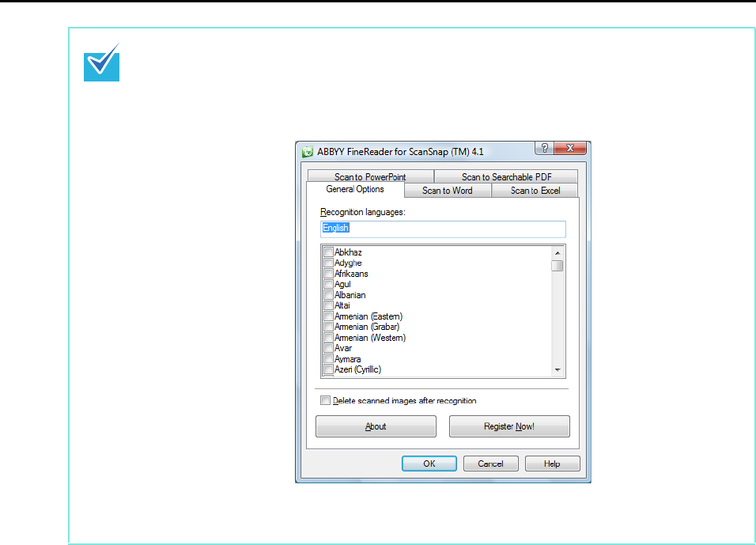Close the ABBYY FineReader dialog
The width and height of the screenshot is (756, 545).
570,148
